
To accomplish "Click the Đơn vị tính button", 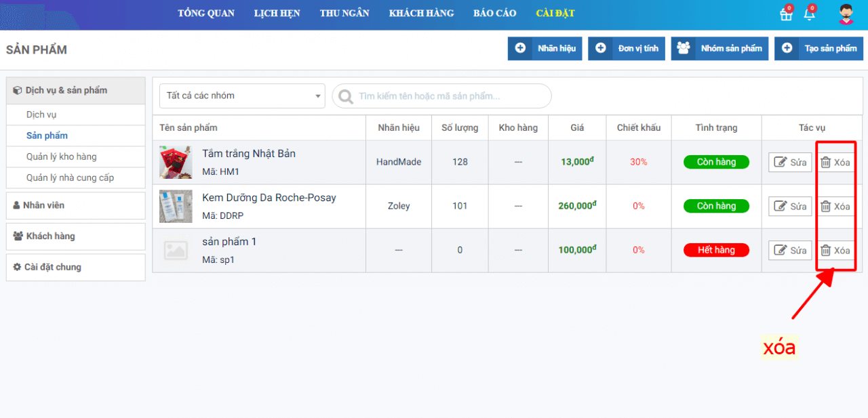I will (627, 49).
